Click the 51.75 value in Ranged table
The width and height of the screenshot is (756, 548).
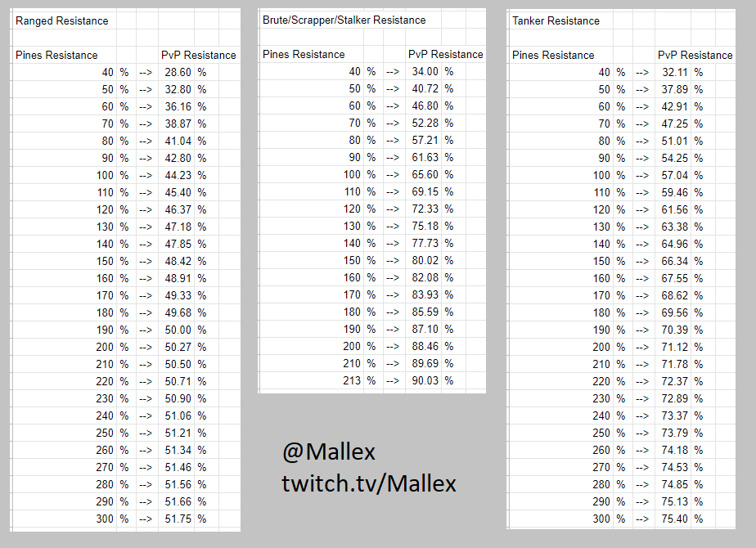[178, 519]
